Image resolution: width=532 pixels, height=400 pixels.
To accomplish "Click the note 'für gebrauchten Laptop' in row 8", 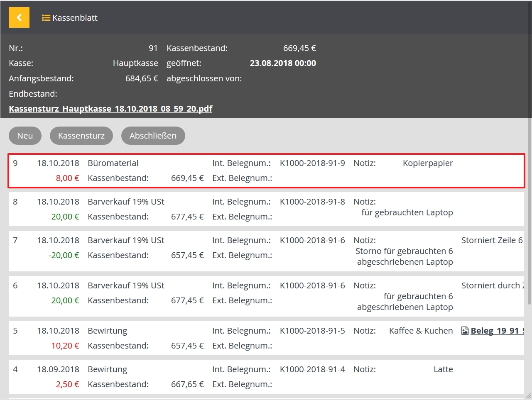I will click(x=407, y=212).
